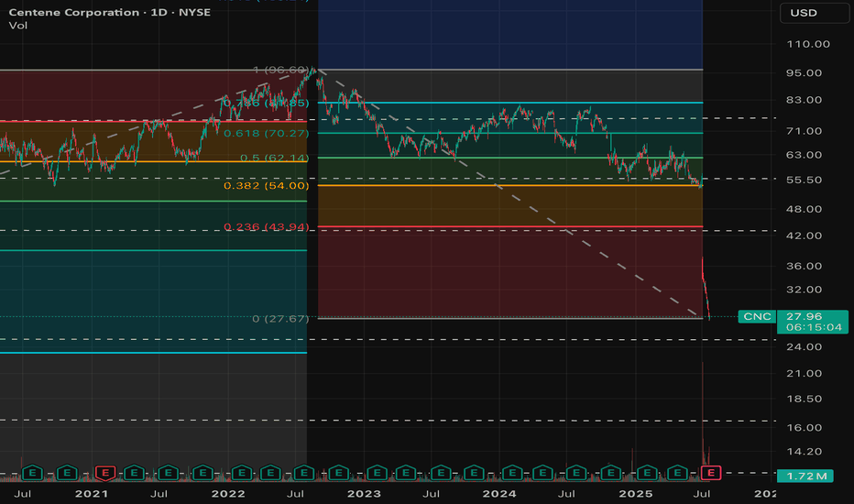Image resolution: width=854 pixels, height=504 pixels.
Task: Click the 48.00 price scale label
Action: click(804, 209)
